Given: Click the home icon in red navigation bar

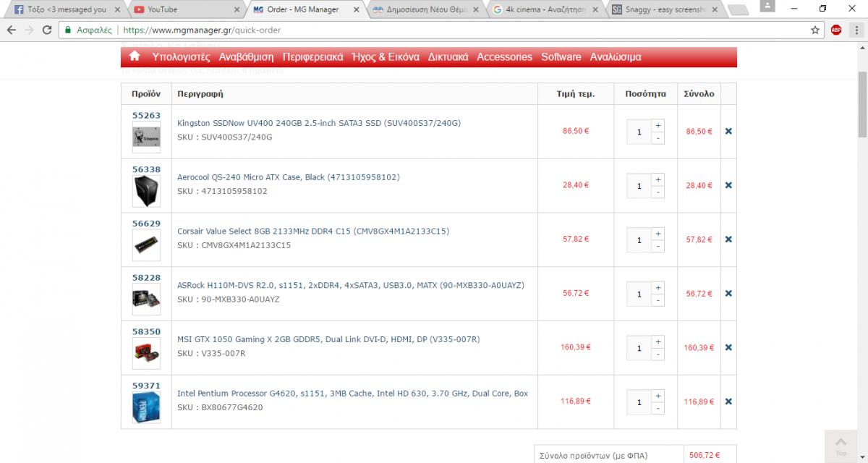Looking at the screenshot, I should (x=134, y=56).
